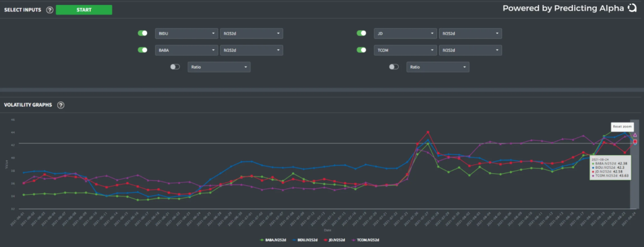Open the Volatility Graphs help question mark
This screenshot has width=644, height=247.
click(61, 105)
